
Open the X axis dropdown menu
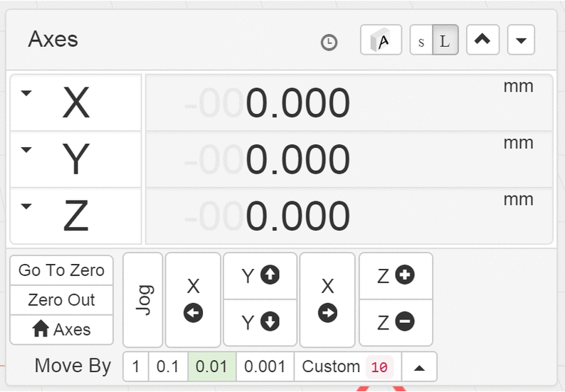pyautogui.click(x=26, y=93)
